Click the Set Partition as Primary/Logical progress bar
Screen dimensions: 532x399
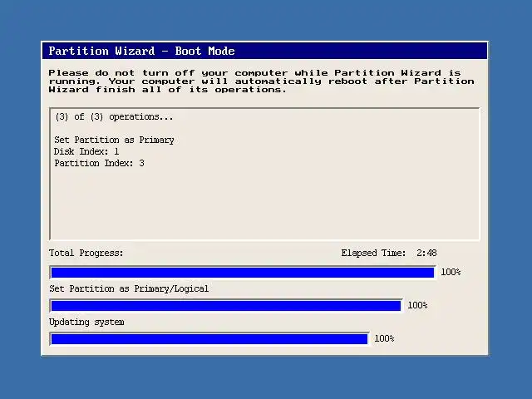pos(226,306)
